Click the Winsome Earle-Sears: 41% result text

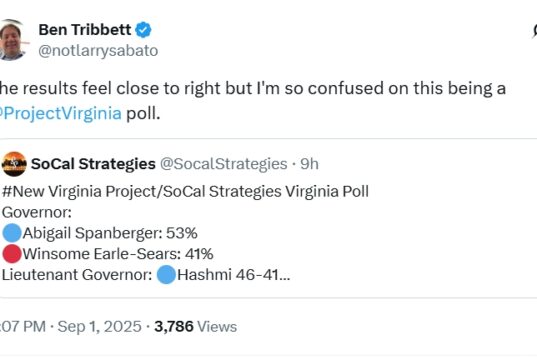(118, 254)
